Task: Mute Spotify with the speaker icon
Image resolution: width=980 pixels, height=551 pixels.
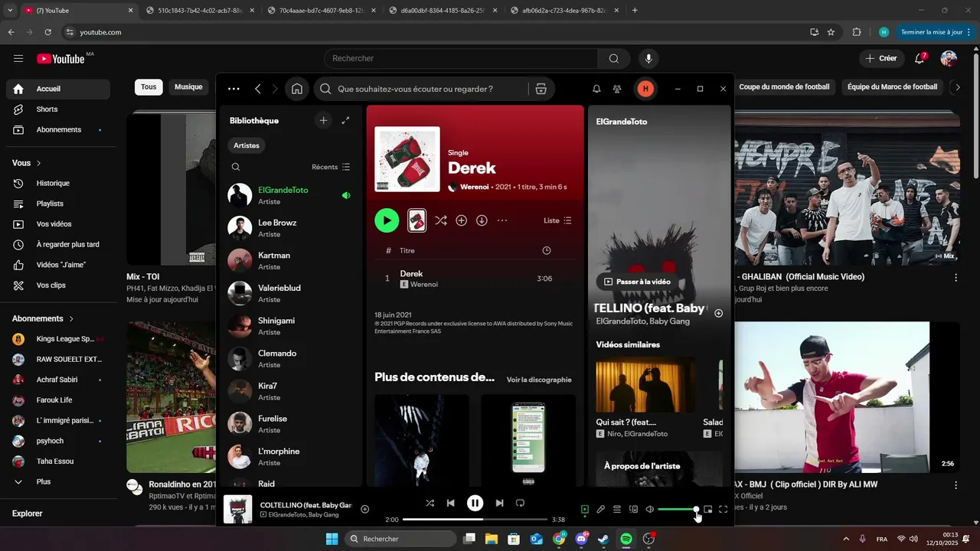Action: click(649, 510)
